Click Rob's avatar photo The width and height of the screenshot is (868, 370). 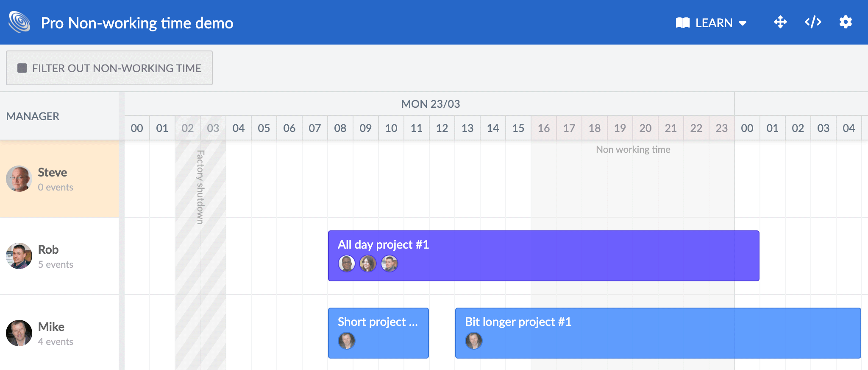coord(19,256)
